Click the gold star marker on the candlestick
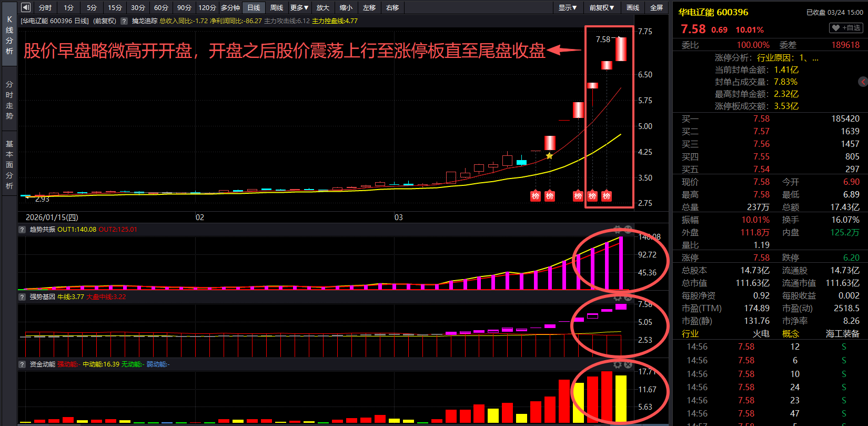Screen dimensions: 868x426 pyautogui.click(x=549, y=156)
